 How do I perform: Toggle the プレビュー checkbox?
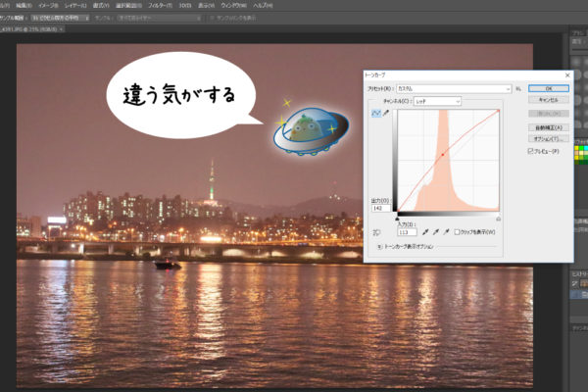pos(531,152)
